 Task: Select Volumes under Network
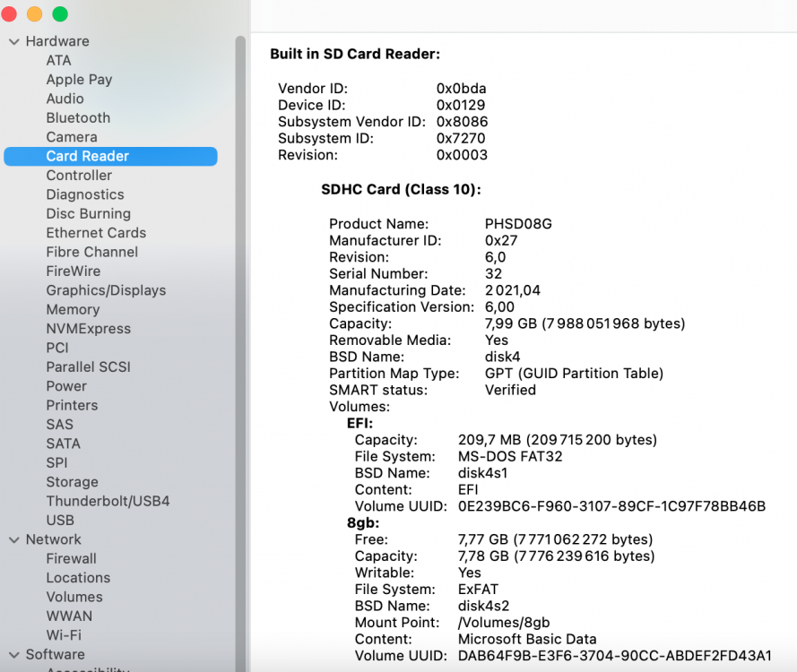click(74, 597)
